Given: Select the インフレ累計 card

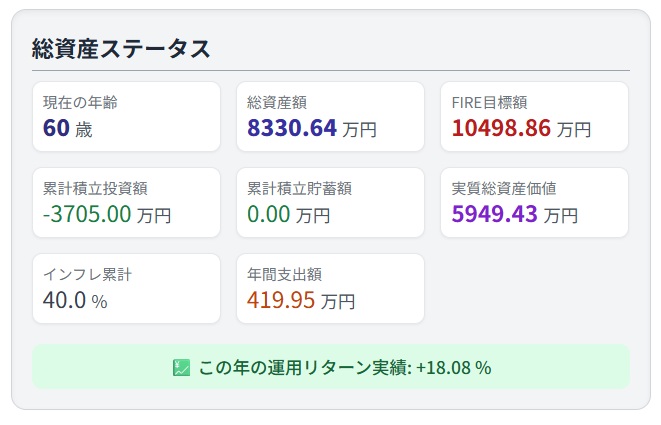Looking at the screenshot, I should tap(126, 288).
